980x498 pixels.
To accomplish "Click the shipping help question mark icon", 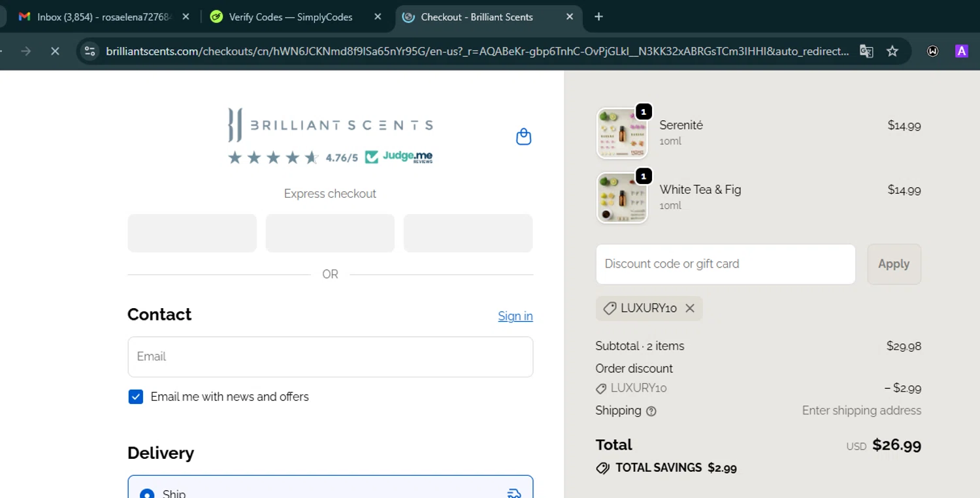I will [x=651, y=411].
